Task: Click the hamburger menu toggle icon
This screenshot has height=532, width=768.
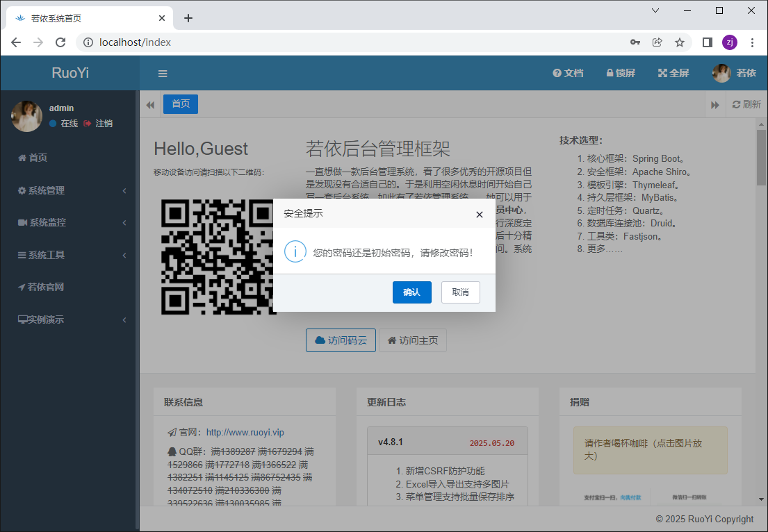Action: 163,74
